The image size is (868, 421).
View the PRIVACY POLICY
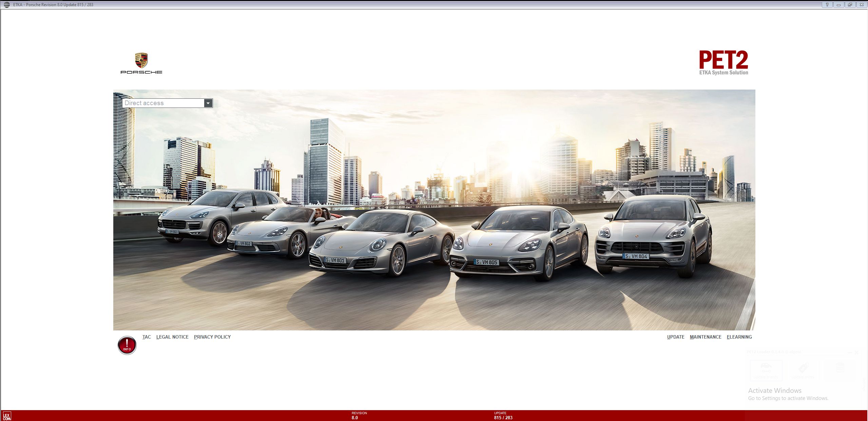click(x=212, y=337)
